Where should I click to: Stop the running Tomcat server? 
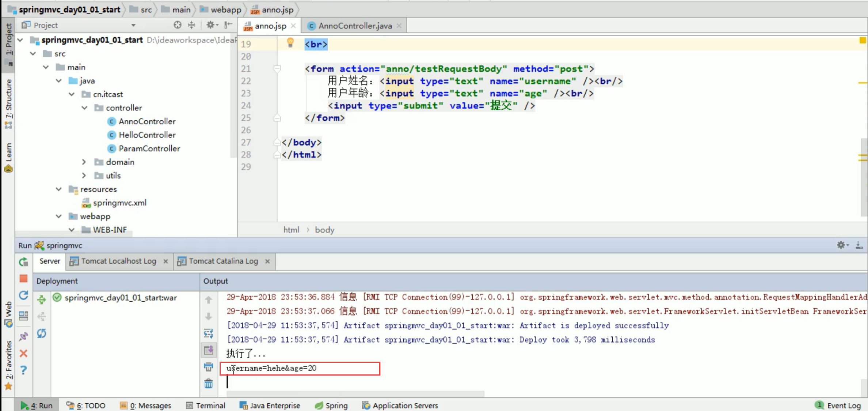(24, 279)
